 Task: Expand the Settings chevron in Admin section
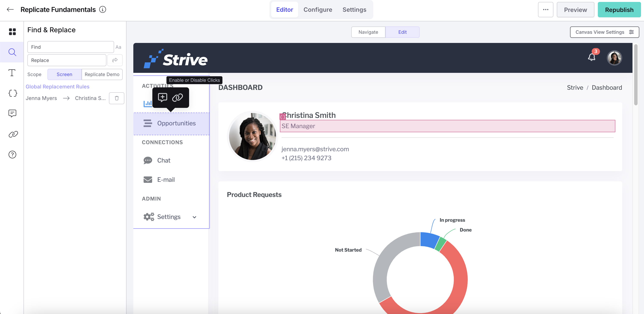[x=194, y=217]
